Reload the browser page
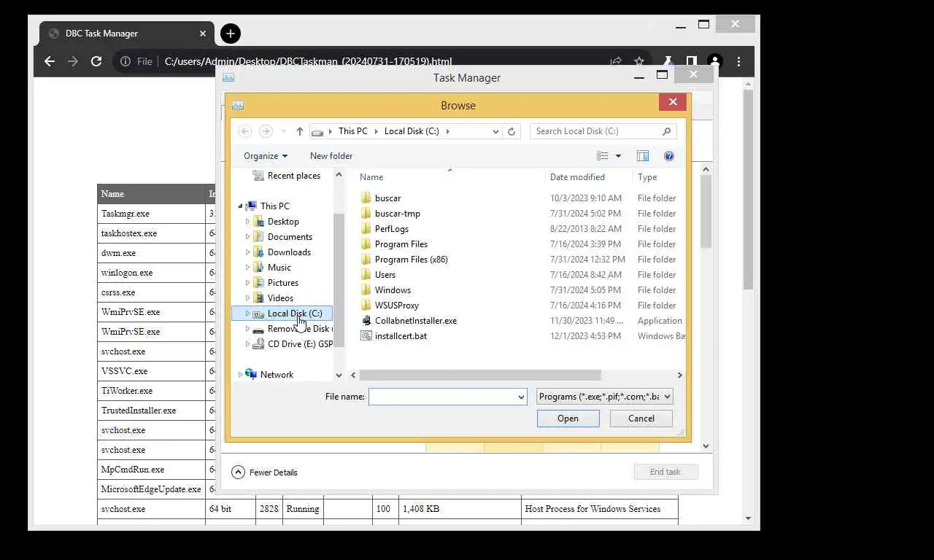The width and height of the screenshot is (934, 560). click(96, 62)
